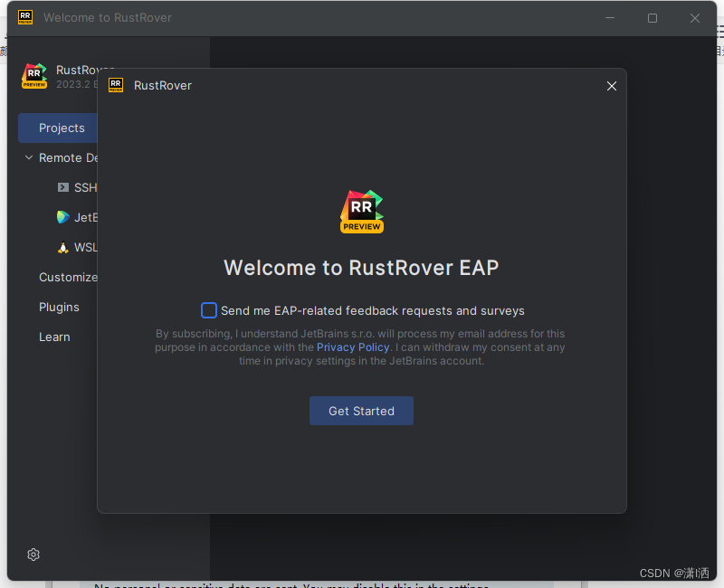The image size is (724, 588).
Task: Click the RR icon in window title bar
Action: click(x=25, y=17)
